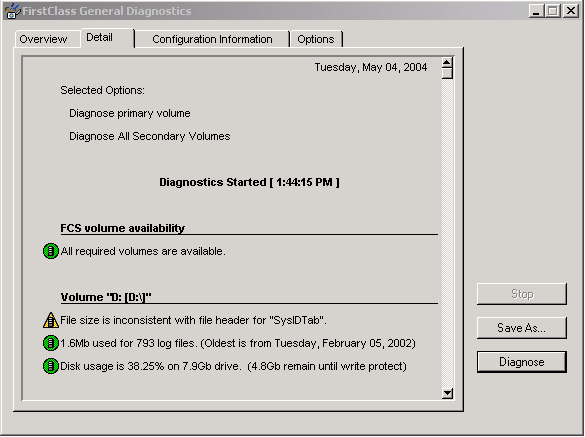Image resolution: width=585 pixels, height=437 pixels.
Task: Click the scrollbar down arrow
Action: [x=447, y=393]
